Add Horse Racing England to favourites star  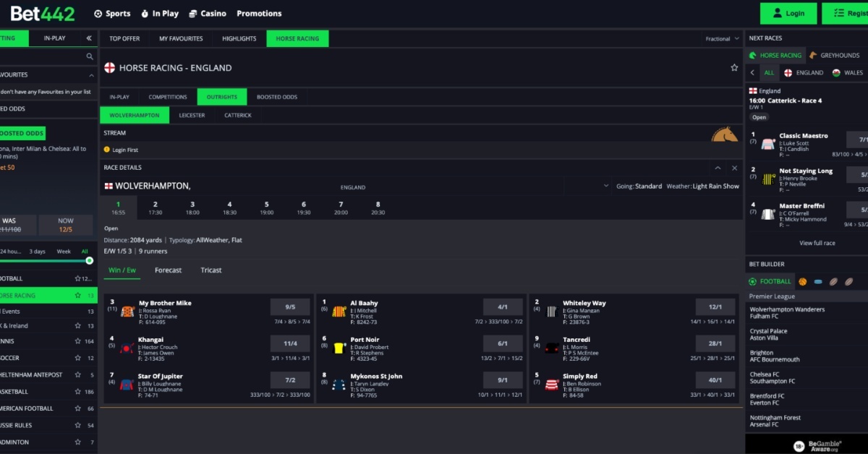tap(734, 67)
